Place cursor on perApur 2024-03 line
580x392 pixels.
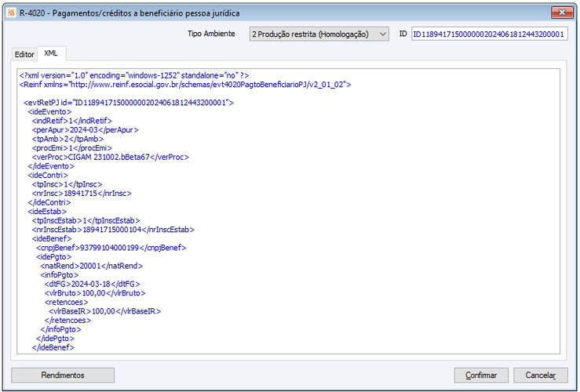pyautogui.click(x=85, y=130)
